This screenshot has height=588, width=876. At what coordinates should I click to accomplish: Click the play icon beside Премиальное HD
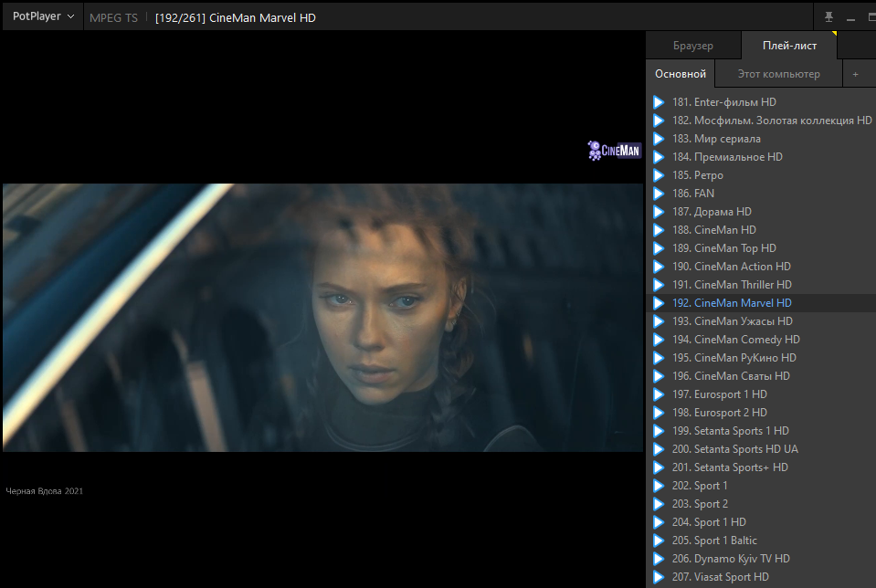coord(659,157)
